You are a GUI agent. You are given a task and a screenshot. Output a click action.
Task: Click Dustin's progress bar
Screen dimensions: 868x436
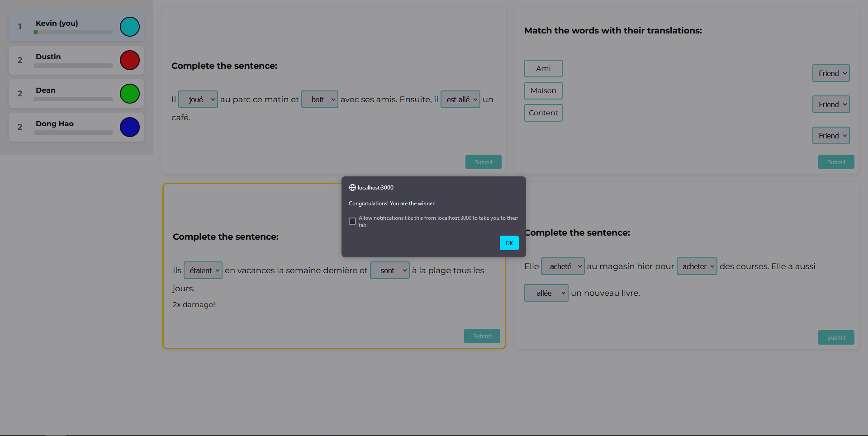pyautogui.click(x=73, y=66)
